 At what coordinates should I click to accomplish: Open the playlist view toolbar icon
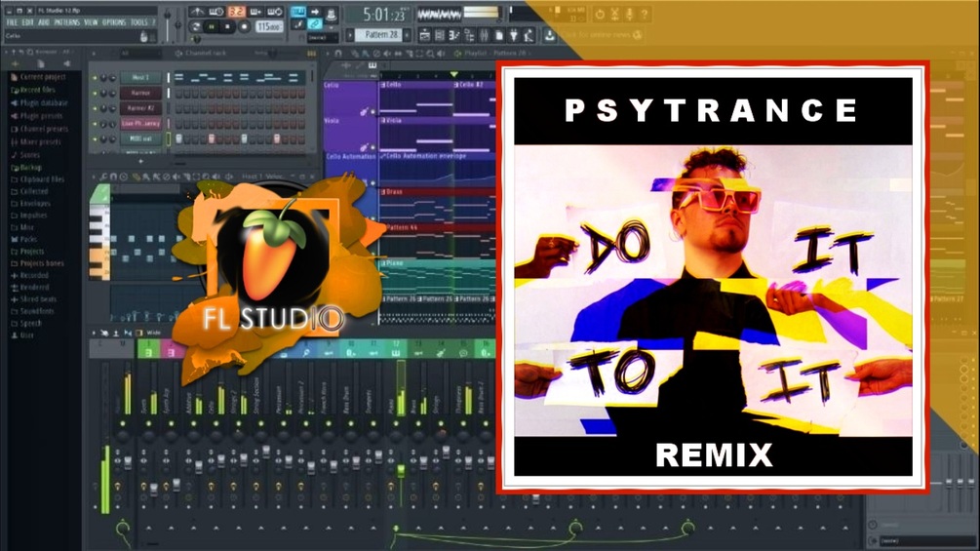click(425, 35)
